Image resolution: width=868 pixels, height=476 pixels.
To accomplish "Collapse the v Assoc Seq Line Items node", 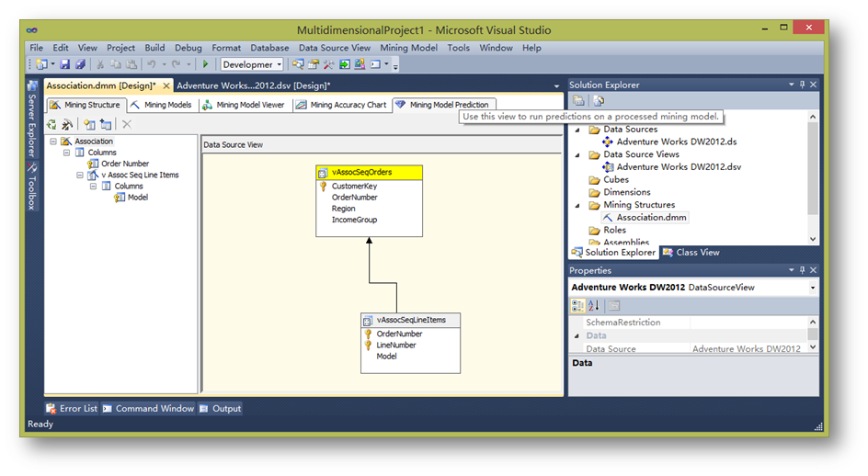I will click(80, 175).
